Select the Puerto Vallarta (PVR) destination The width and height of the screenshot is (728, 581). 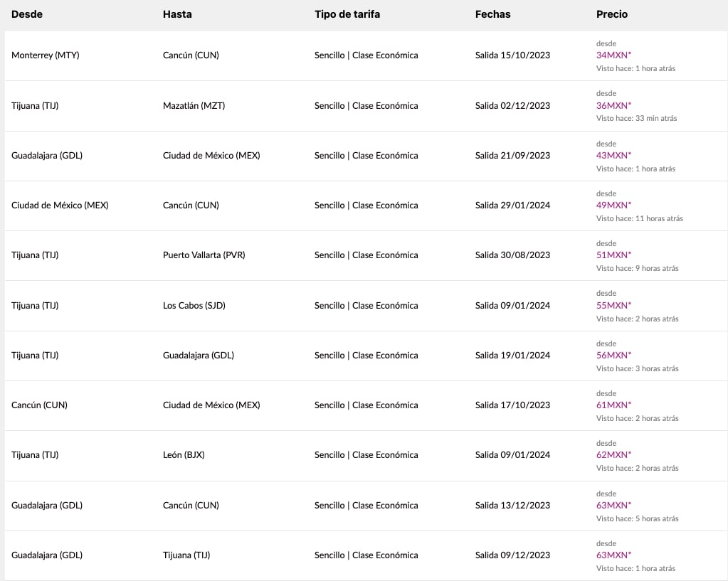pyautogui.click(x=204, y=255)
